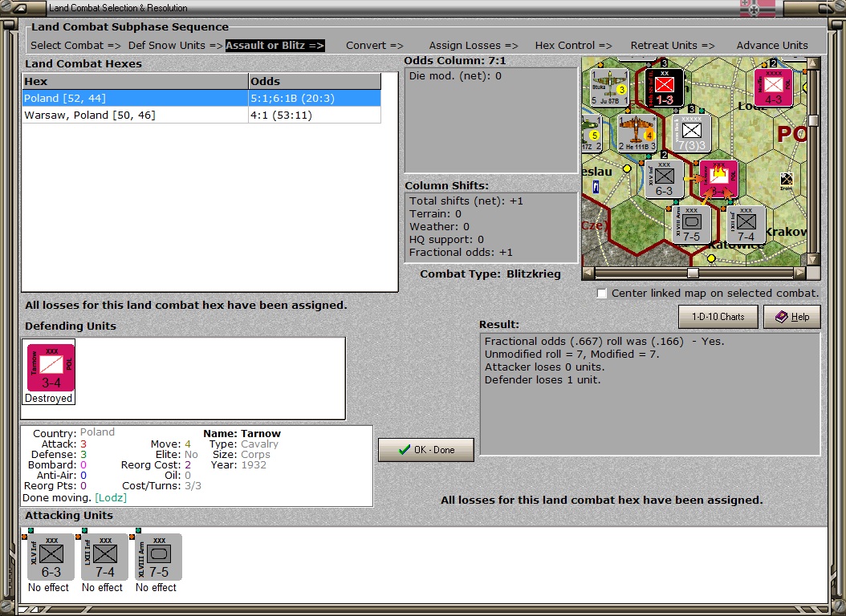Click the map scrollbar down arrow

[814, 259]
